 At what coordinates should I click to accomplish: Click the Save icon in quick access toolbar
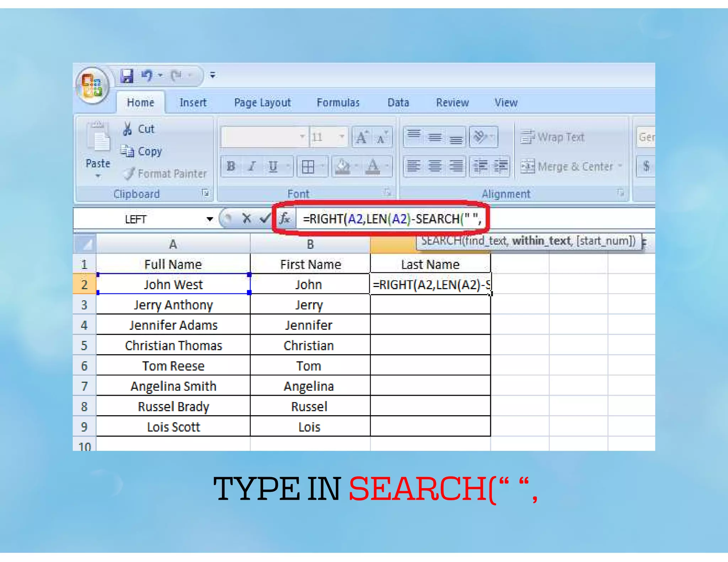(x=127, y=76)
